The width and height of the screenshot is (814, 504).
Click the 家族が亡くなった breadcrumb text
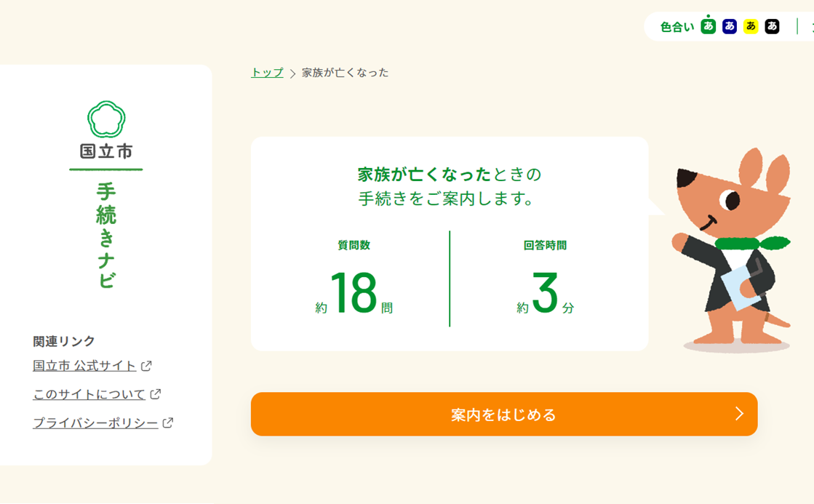point(346,73)
